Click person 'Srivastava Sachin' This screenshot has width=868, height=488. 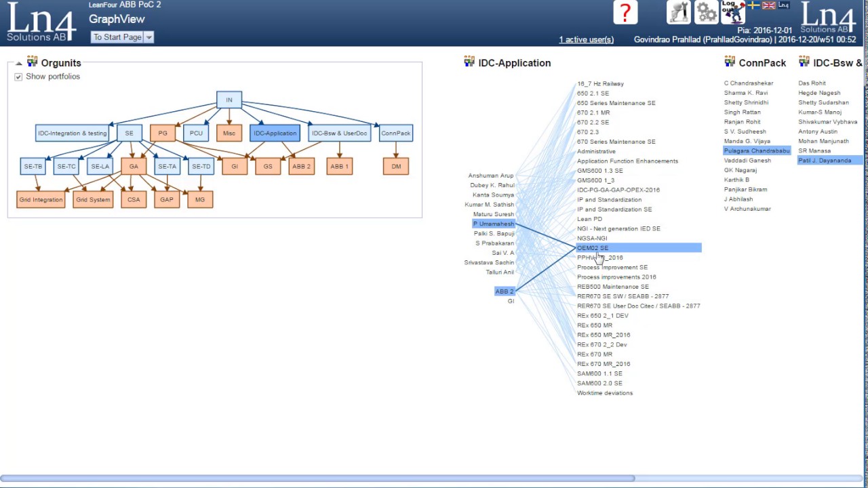(x=489, y=262)
